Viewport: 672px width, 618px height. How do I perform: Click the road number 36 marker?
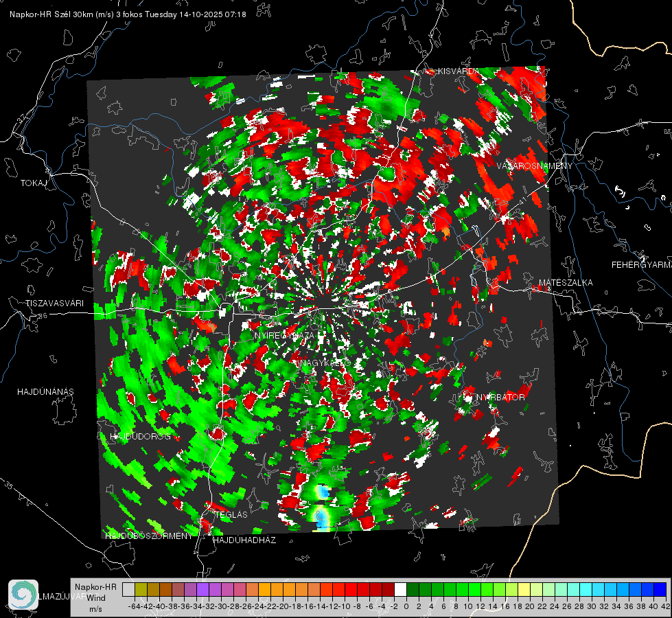tap(43, 316)
